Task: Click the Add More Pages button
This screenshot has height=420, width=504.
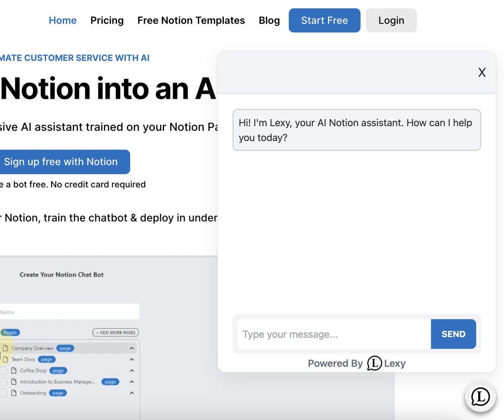Action: pyautogui.click(x=115, y=333)
